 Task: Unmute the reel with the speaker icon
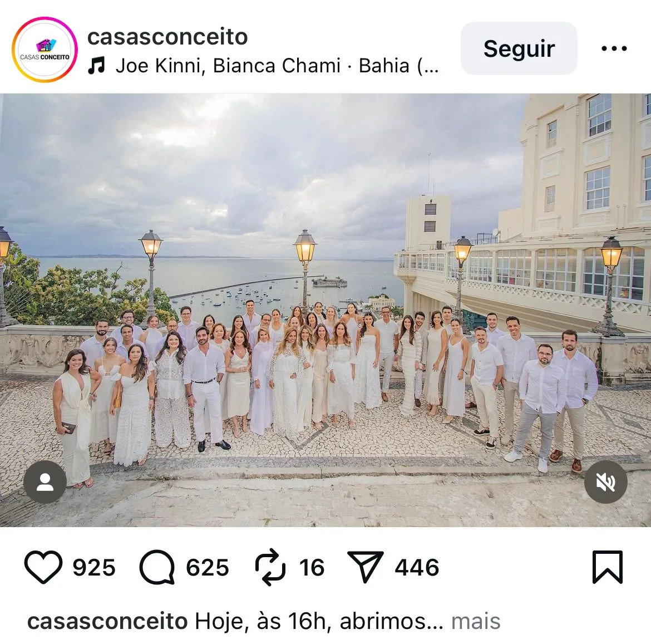606,482
